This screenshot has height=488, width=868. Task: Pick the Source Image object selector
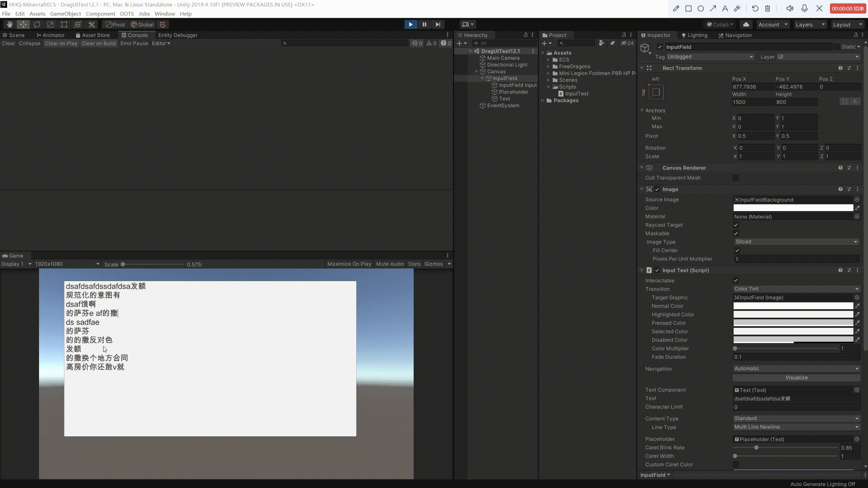point(857,200)
